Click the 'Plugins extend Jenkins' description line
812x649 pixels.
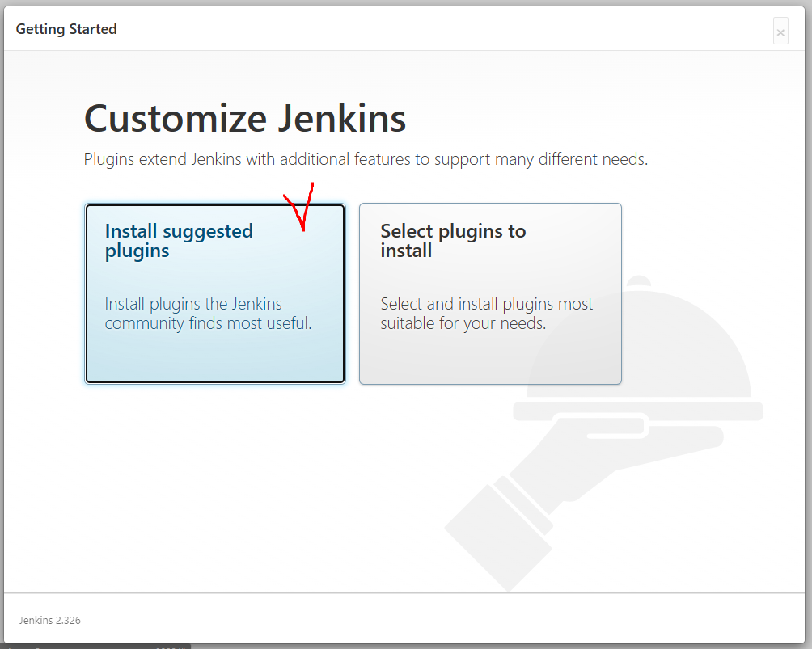point(366,159)
